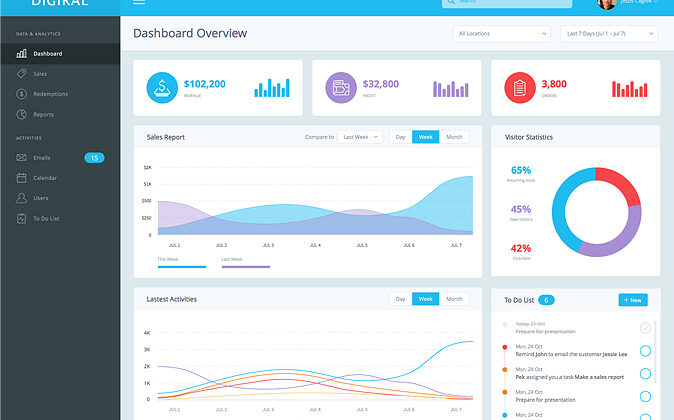Image resolution: width=674 pixels, height=420 pixels.
Task: Check off Mon Prepare for presentation task
Action: (x=645, y=396)
